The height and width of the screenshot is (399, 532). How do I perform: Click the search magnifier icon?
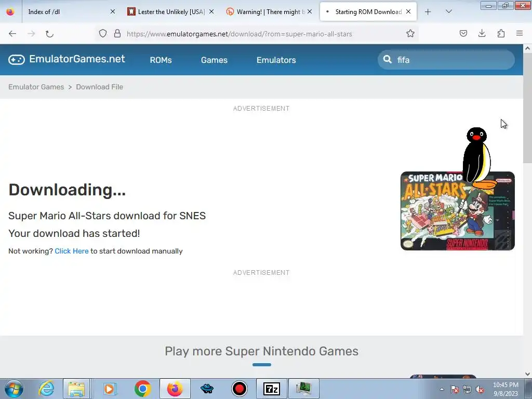pyautogui.click(x=388, y=59)
